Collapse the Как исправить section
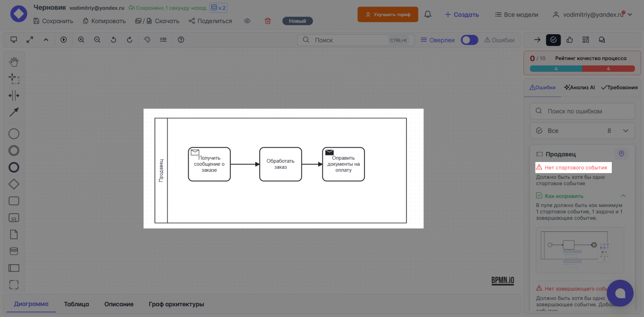 (623, 195)
